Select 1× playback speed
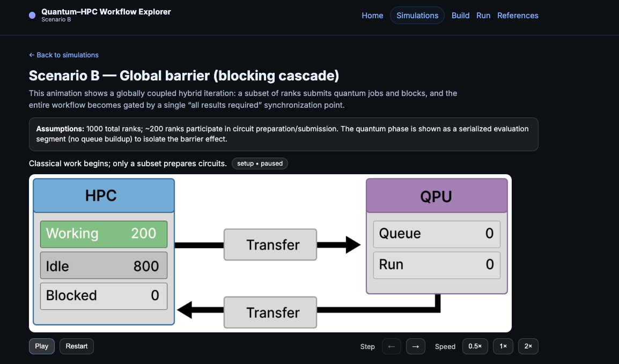Screen dimensions: 619x364 pyautogui.click(x=503, y=346)
